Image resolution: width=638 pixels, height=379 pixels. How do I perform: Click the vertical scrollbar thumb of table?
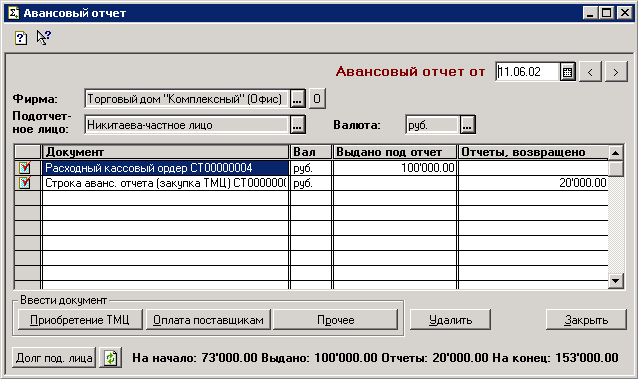(616, 168)
